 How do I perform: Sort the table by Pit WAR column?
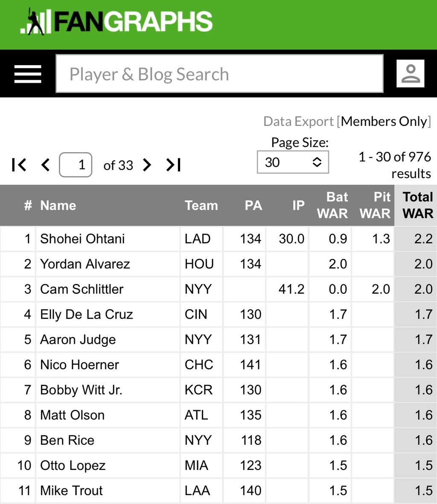click(x=375, y=205)
